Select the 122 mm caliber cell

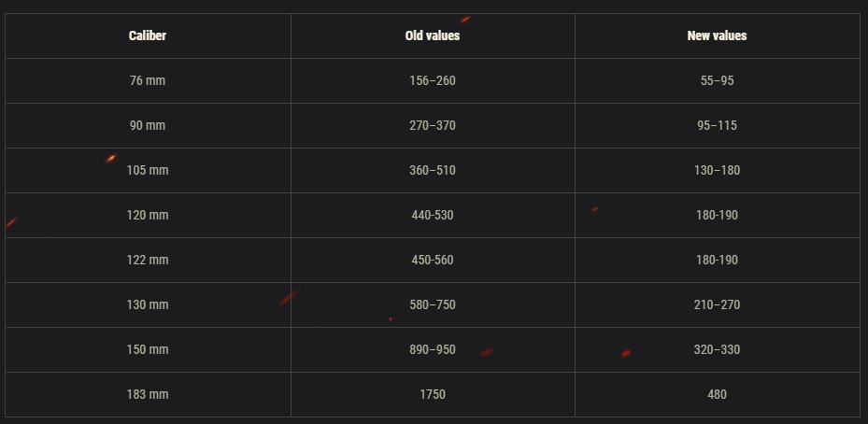[148, 260]
